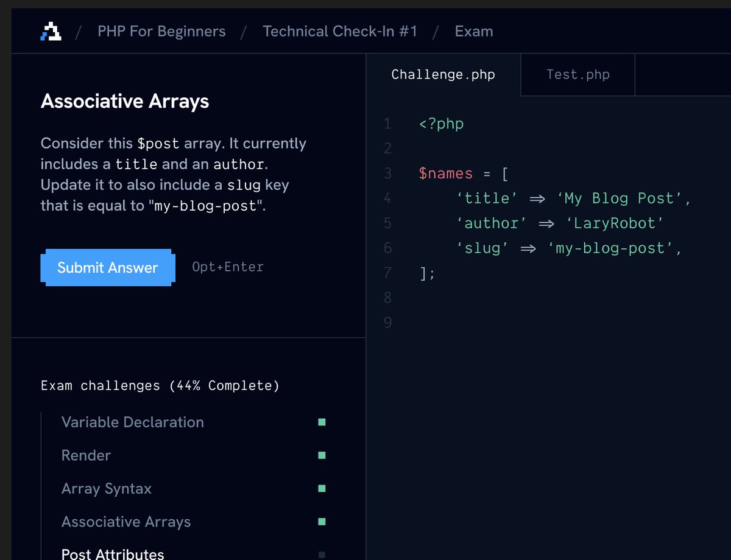This screenshot has height=560, width=731.
Task: Click the 'my-blog-post' value in editor
Action: click(x=611, y=248)
